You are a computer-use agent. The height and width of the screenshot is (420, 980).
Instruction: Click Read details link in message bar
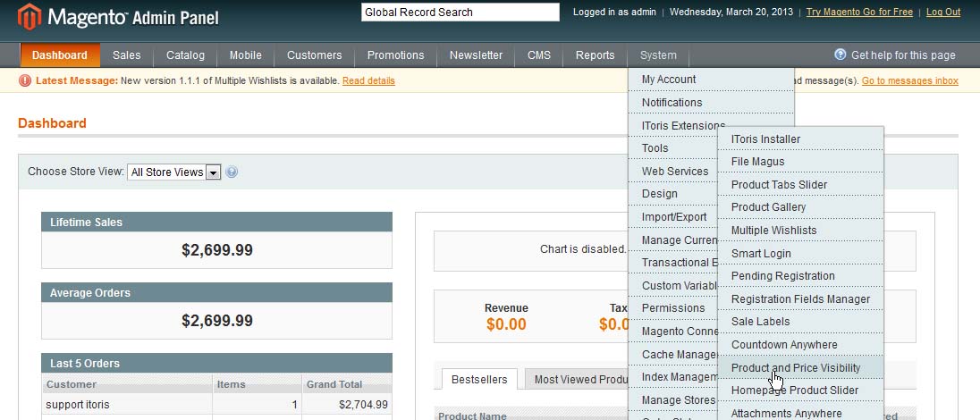[x=368, y=80]
